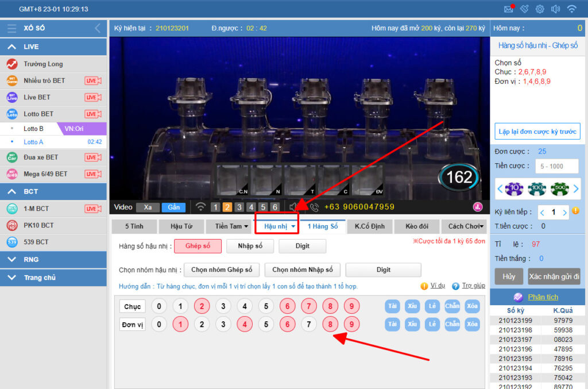Collapse the LIVE sidebar section
The image size is (588, 389).
[11, 47]
